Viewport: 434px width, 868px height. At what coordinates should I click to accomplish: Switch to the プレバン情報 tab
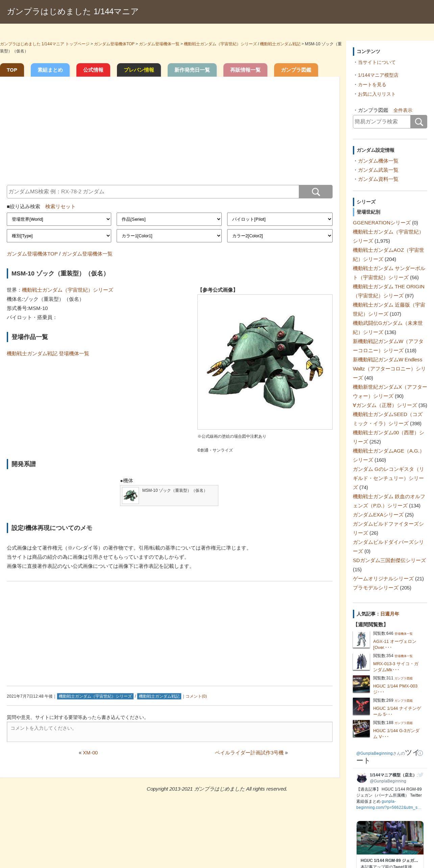coord(139,70)
